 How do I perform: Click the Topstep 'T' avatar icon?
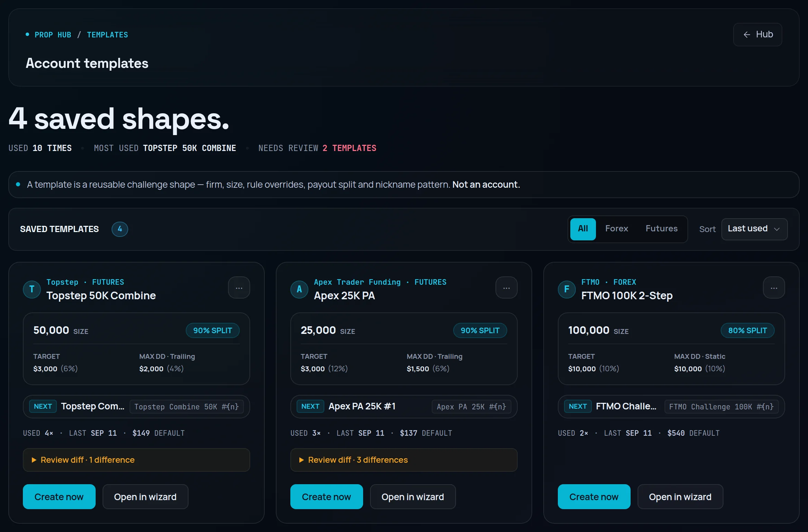coord(32,289)
